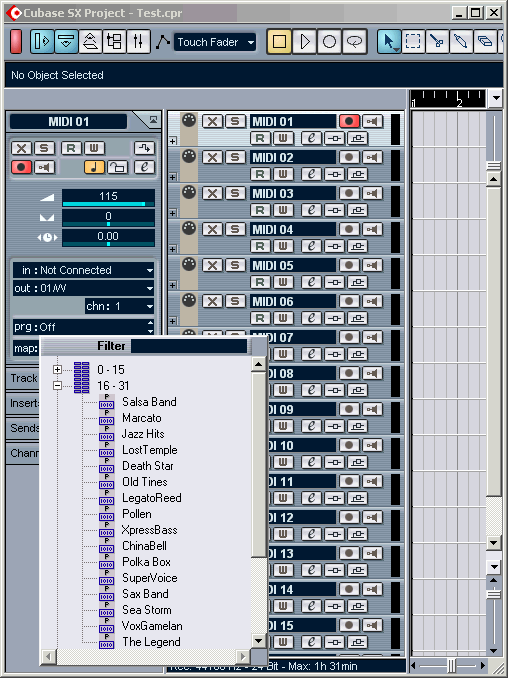The image size is (508, 678).
Task: Expand the 0 - 15 patch group
Action: (57, 369)
